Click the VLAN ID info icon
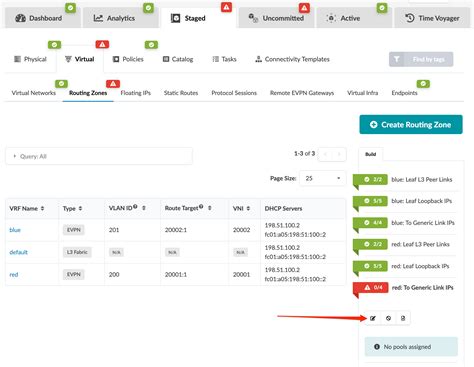Image resolution: width=474 pixels, height=367 pixels. (x=135, y=206)
